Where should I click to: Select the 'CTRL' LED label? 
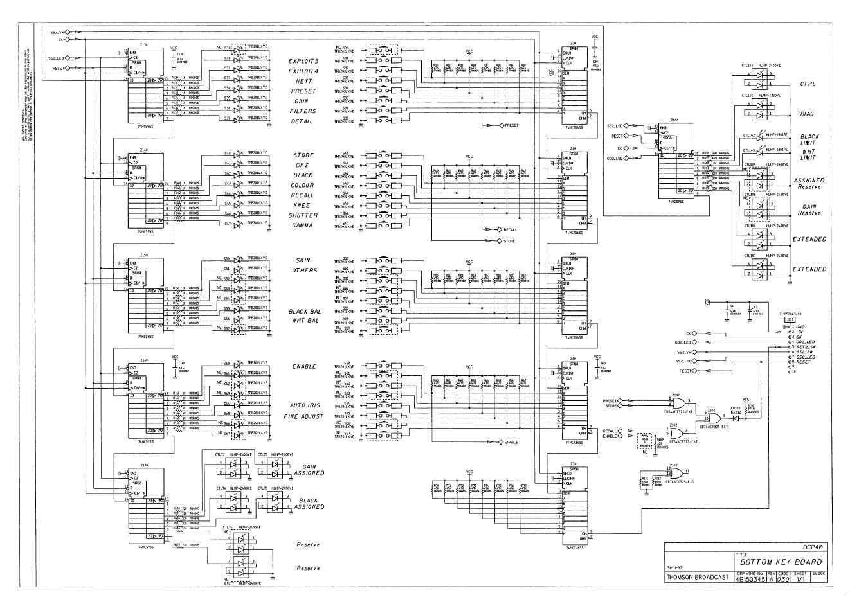coord(808,84)
